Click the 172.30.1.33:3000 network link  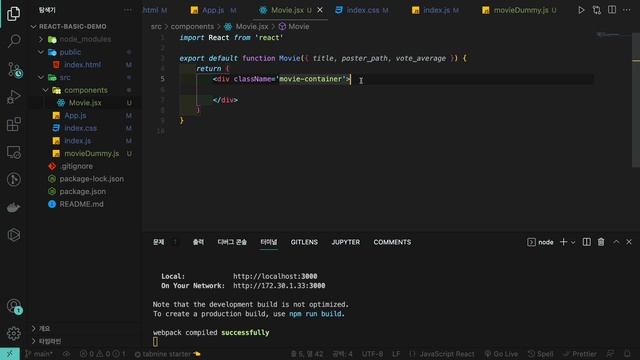279,286
